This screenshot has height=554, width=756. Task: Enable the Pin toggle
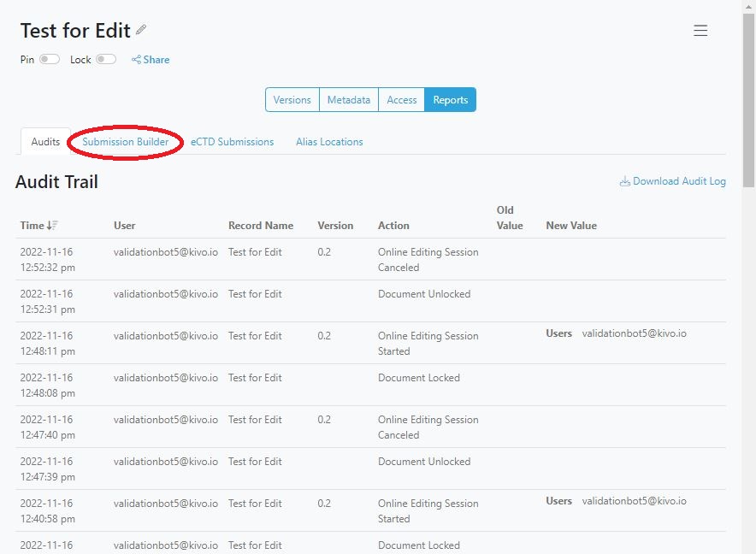(49, 59)
